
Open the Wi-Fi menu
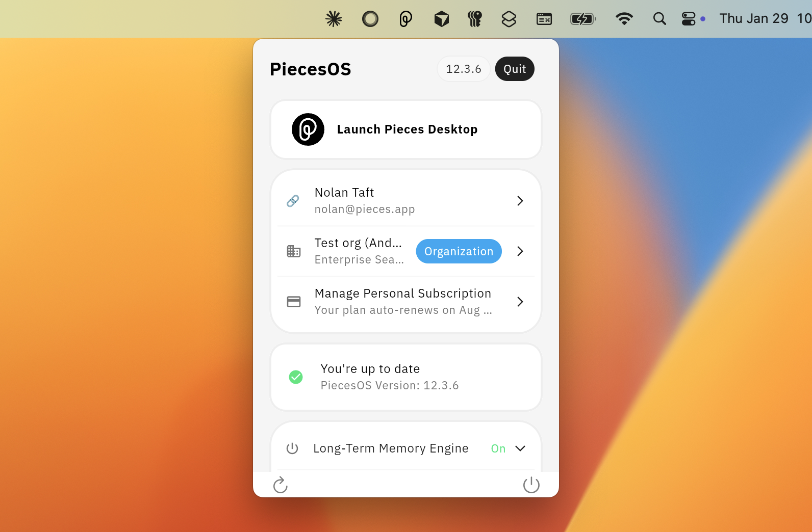click(624, 19)
